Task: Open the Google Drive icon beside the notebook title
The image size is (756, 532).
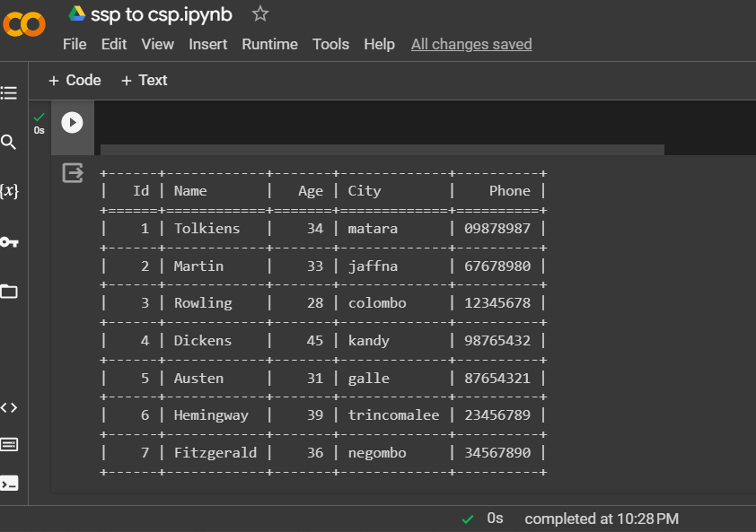Action: pyautogui.click(x=76, y=13)
